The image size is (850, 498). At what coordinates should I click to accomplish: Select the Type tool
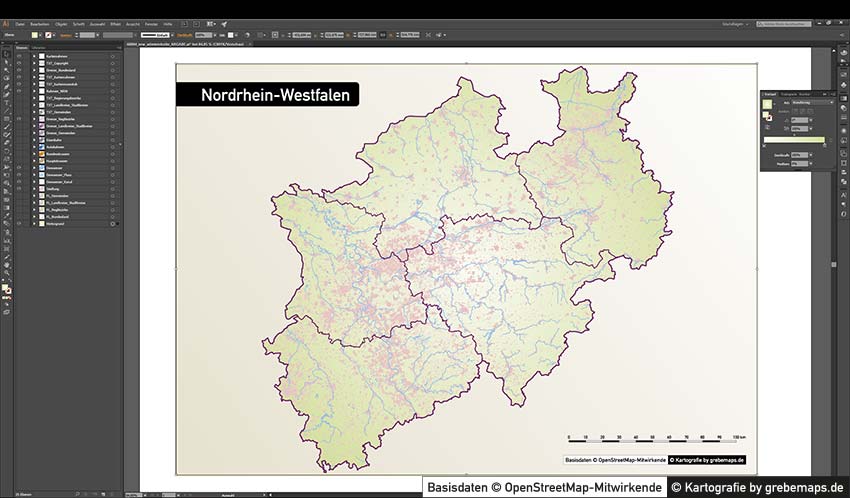[x=6, y=102]
